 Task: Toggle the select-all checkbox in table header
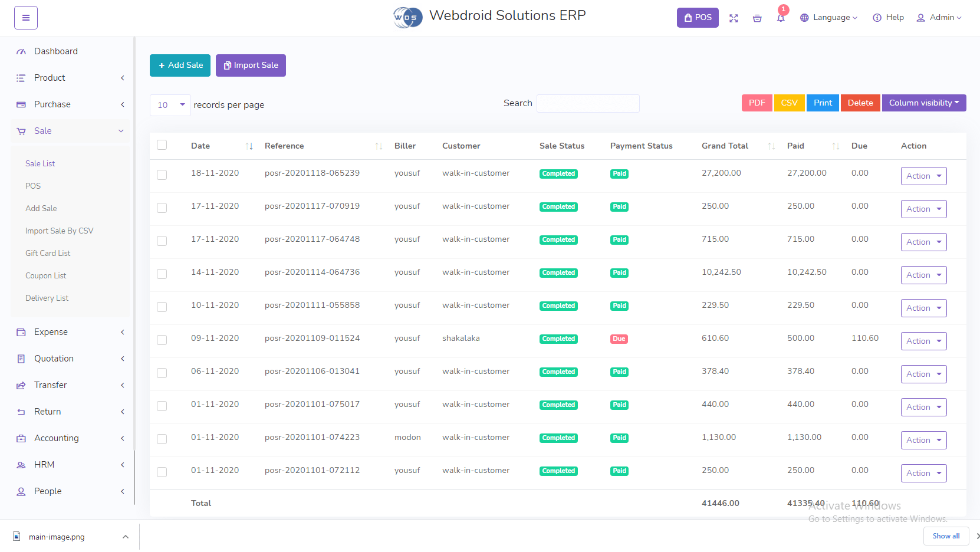coord(162,145)
